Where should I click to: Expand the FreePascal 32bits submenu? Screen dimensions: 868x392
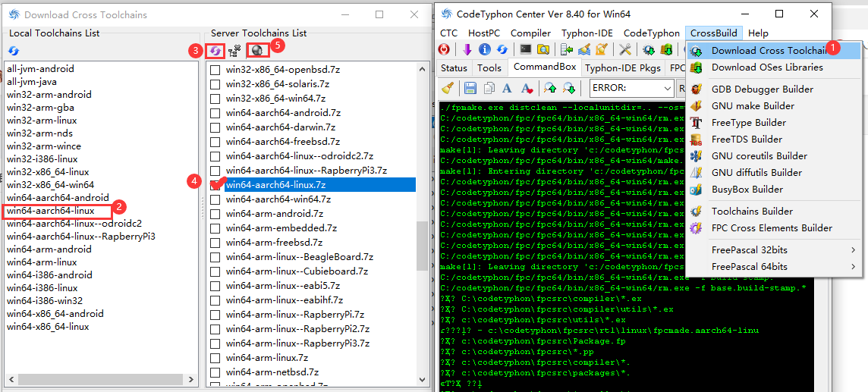pyautogui.click(x=773, y=250)
